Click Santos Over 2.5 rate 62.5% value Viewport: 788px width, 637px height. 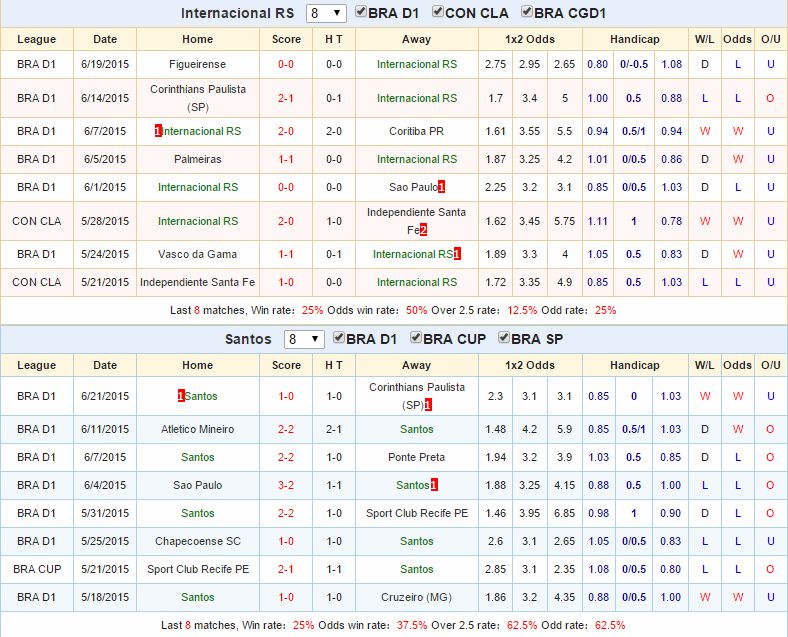coord(522,625)
